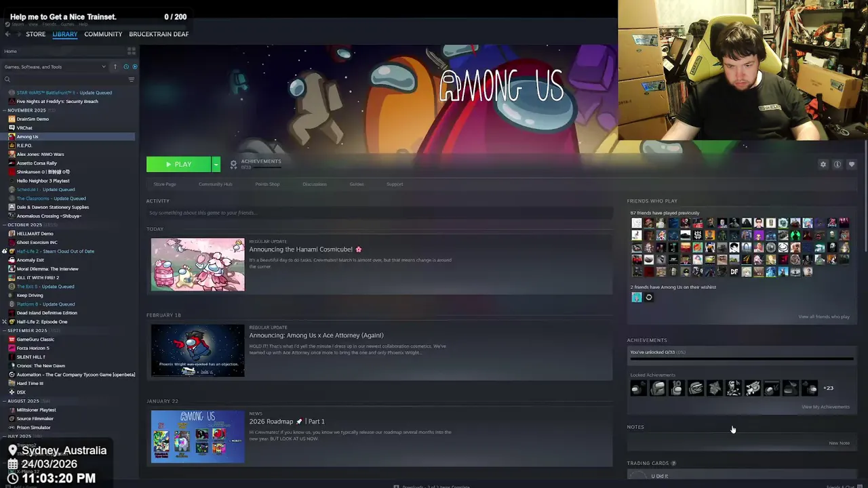This screenshot has width=868, height=488.
Task: Click the sort ascending arrow icon
Action: point(115,66)
